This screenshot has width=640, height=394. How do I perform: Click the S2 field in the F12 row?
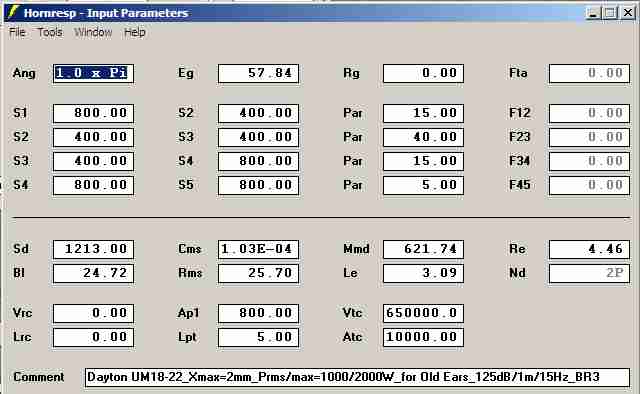click(258, 113)
